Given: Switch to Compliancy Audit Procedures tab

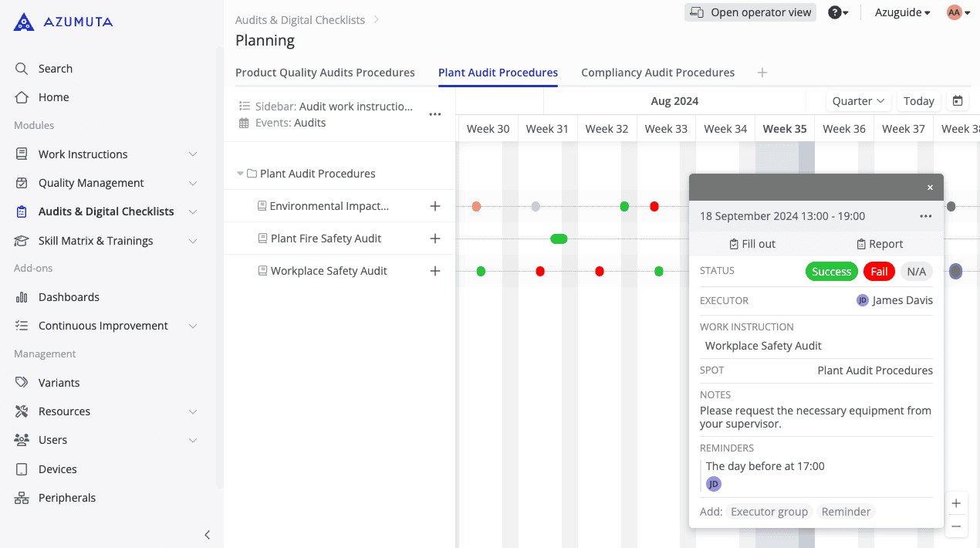Looking at the screenshot, I should click(x=657, y=73).
